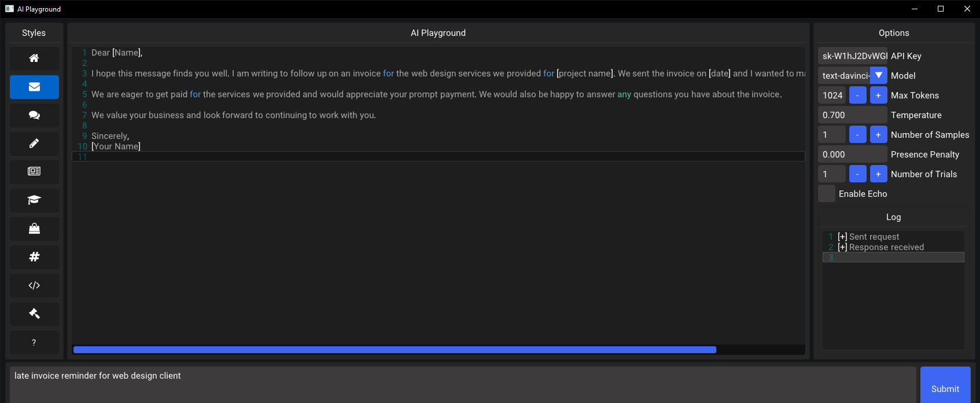
Task: Maximize the AI Playground window
Action: tap(941, 9)
